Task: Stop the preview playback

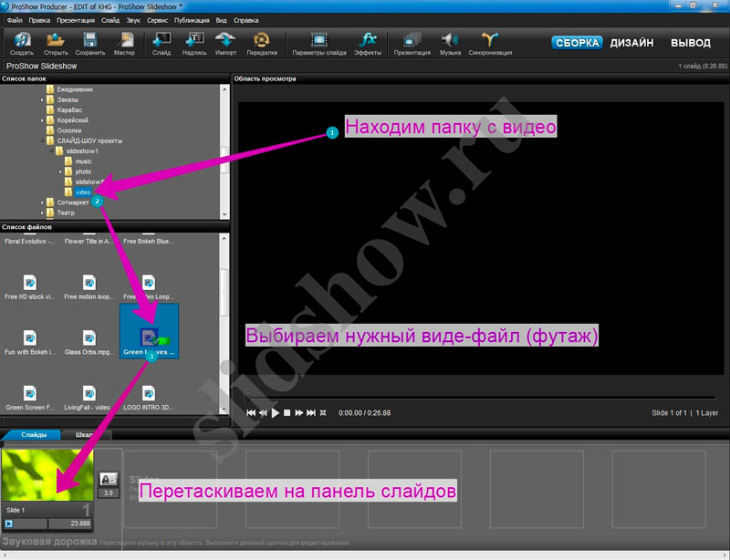Action: click(287, 413)
